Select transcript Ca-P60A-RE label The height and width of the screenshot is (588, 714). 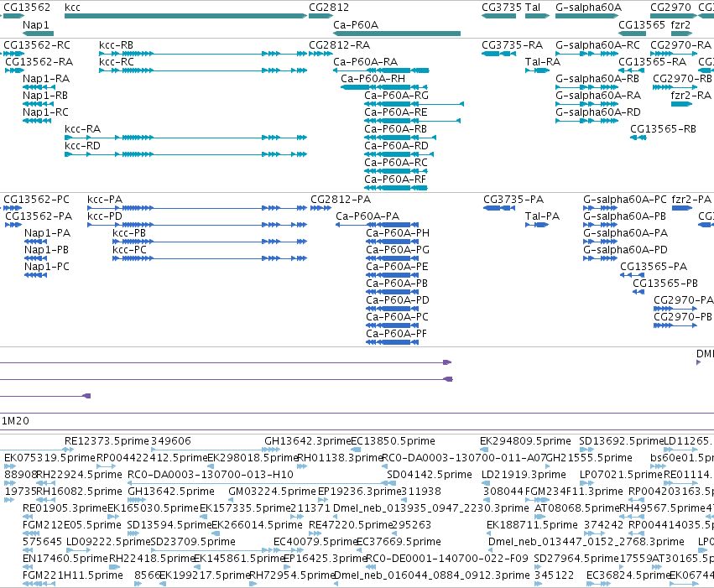coord(396,112)
